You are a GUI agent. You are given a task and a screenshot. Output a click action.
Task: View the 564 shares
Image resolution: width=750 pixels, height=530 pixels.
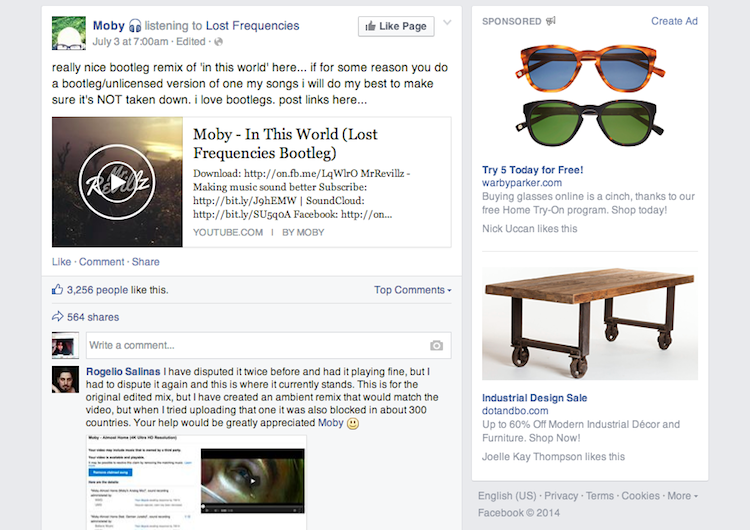pos(93,317)
